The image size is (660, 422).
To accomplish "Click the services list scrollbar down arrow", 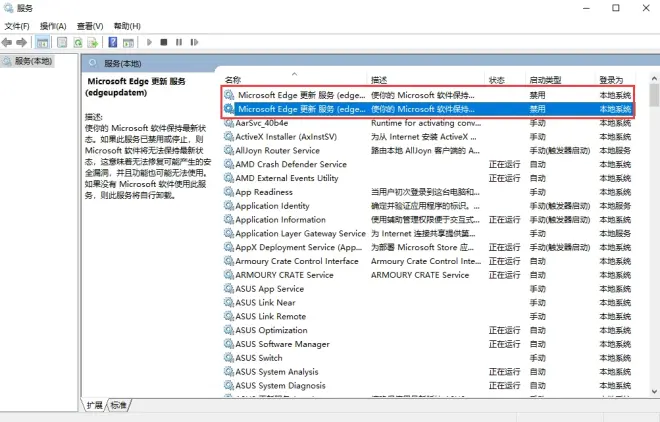I will coord(654,391).
